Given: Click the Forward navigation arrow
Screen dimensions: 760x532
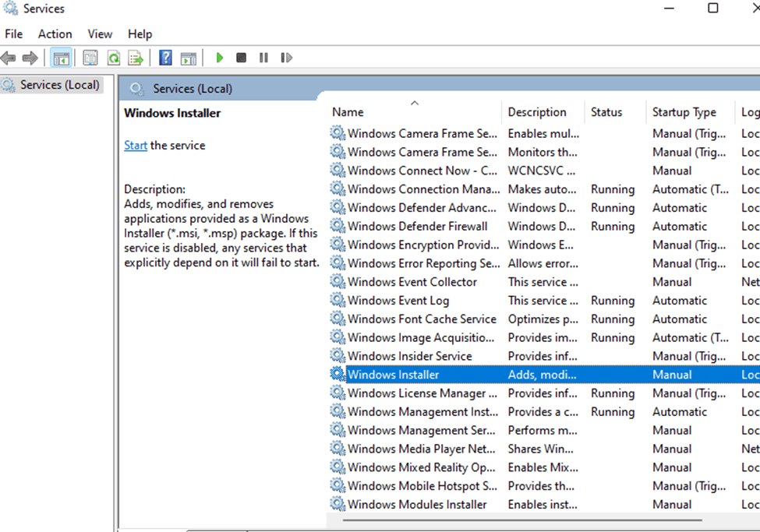Looking at the screenshot, I should [x=30, y=57].
